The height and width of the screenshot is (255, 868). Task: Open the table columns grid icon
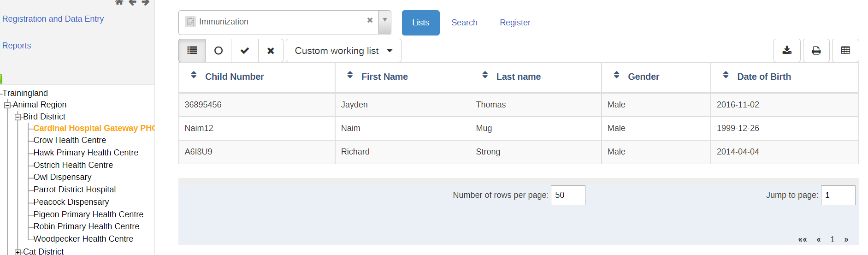click(845, 51)
